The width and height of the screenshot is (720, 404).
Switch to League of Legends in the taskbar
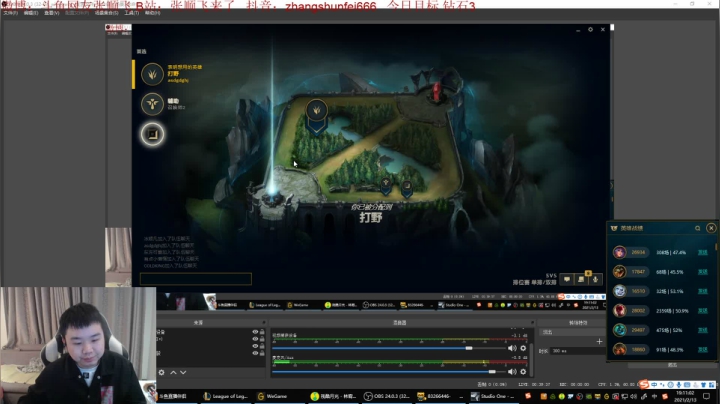(x=226, y=396)
